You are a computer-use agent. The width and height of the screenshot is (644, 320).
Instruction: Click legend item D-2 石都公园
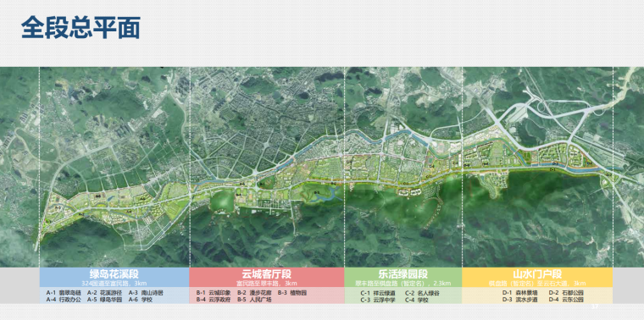point(566,293)
